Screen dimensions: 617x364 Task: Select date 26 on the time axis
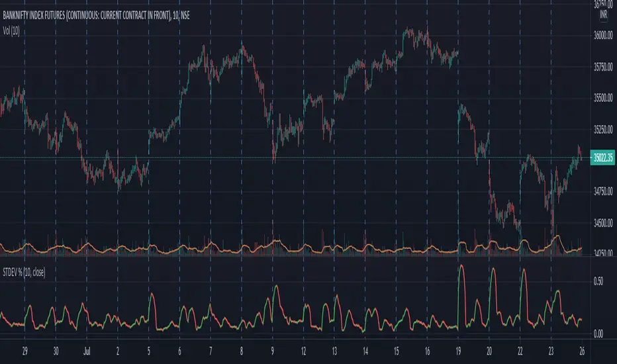pyautogui.click(x=581, y=351)
